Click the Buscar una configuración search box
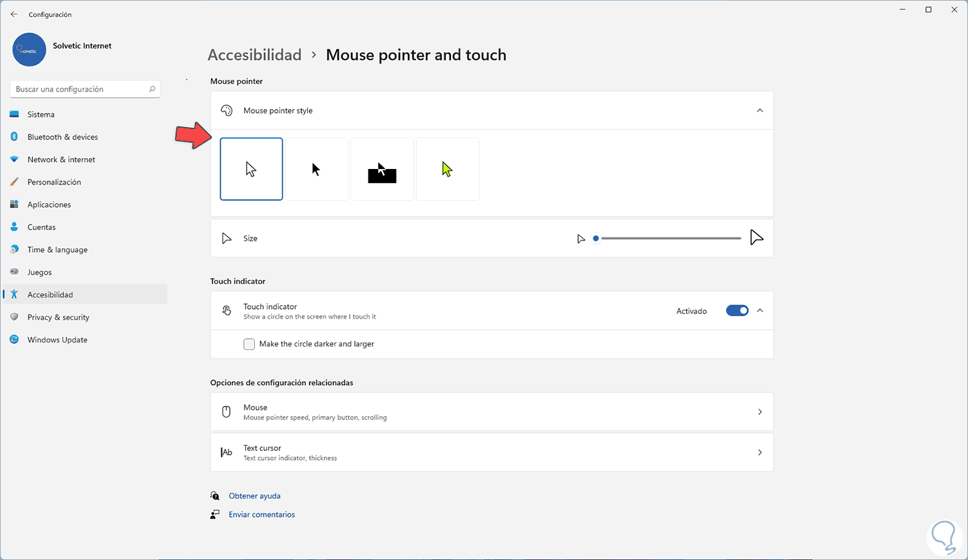968x560 pixels. coord(79,89)
